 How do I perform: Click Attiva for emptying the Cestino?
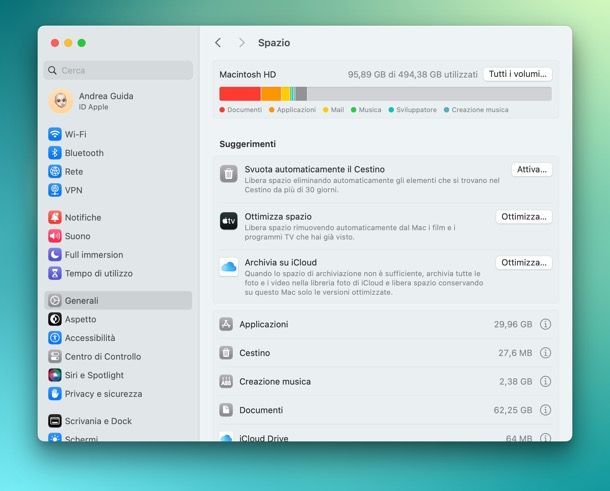tap(532, 170)
